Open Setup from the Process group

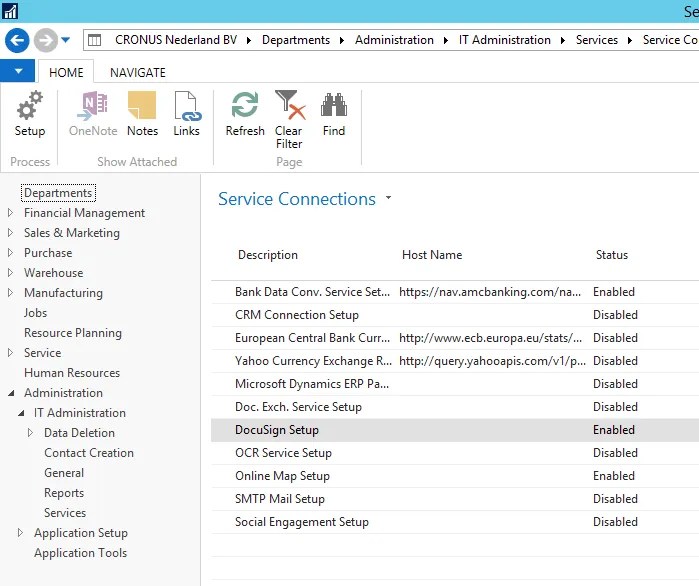29,114
